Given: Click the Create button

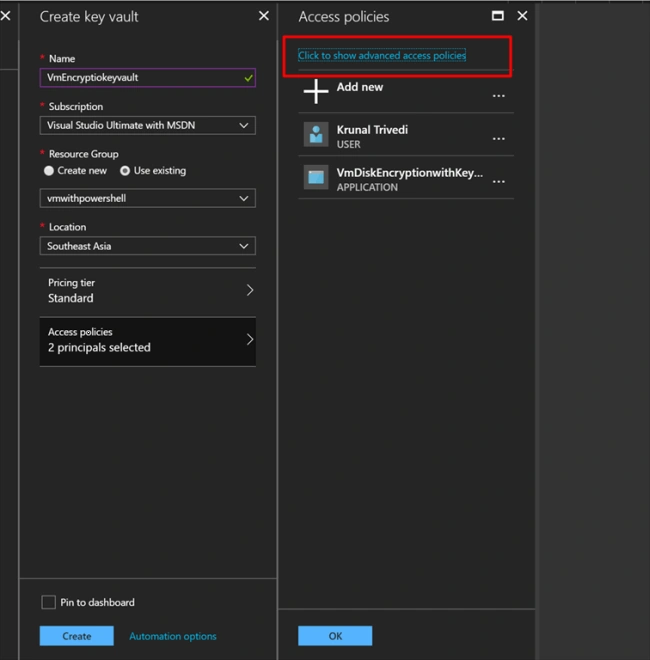Looking at the screenshot, I should click(x=77, y=636).
